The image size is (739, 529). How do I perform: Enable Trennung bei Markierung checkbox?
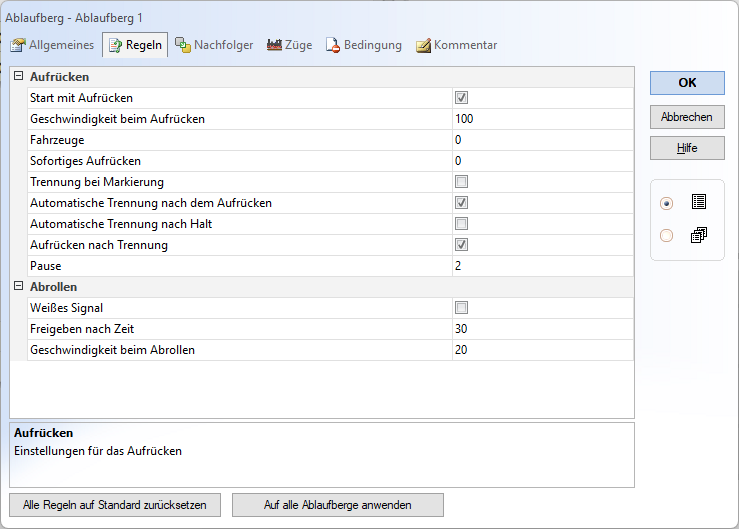point(461,182)
